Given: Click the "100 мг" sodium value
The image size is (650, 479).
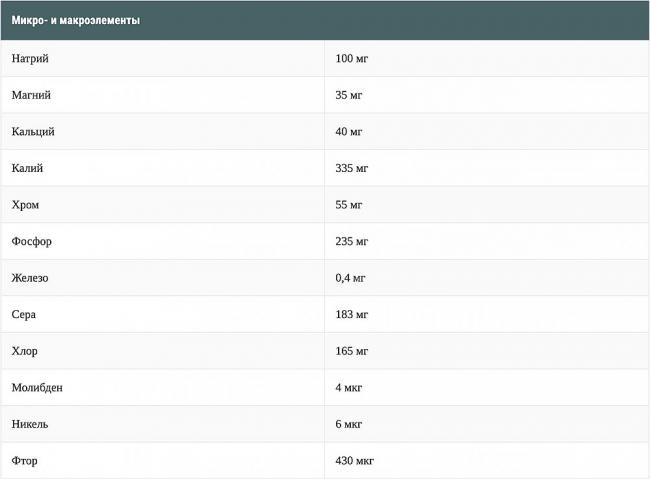Looking at the screenshot, I should pos(352,58).
